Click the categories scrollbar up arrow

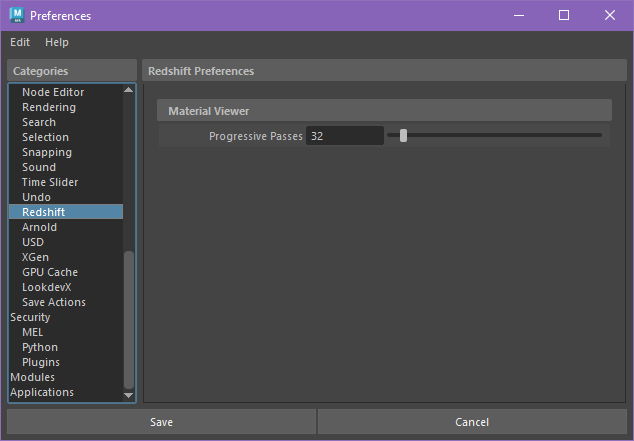point(129,90)
